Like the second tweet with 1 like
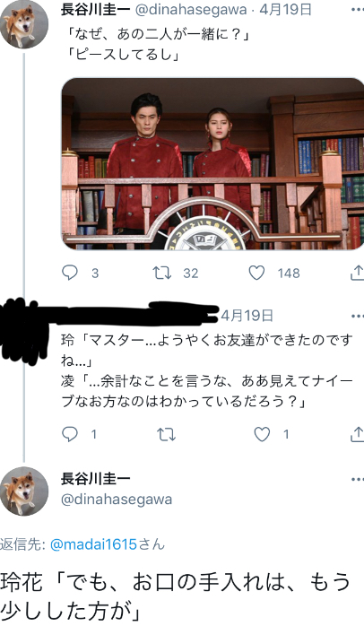This screenshot has height=626, width=364. (262, 434)
